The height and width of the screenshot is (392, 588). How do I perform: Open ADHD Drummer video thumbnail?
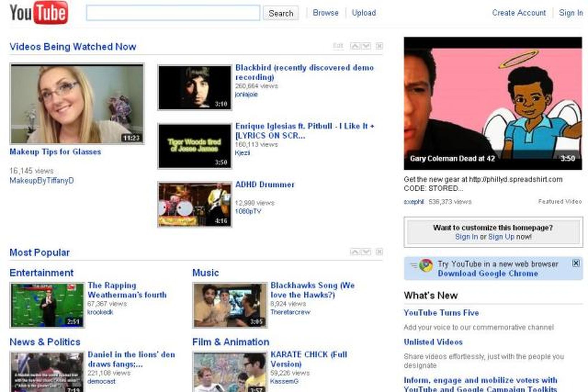click(195, 204)
